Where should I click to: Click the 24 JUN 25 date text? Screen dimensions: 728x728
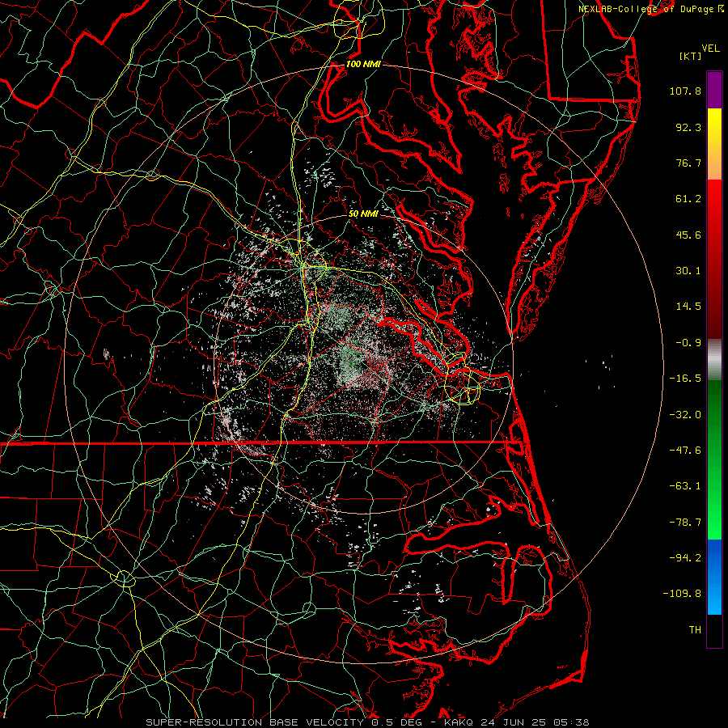pyautogui.click(x=512, y=722)
